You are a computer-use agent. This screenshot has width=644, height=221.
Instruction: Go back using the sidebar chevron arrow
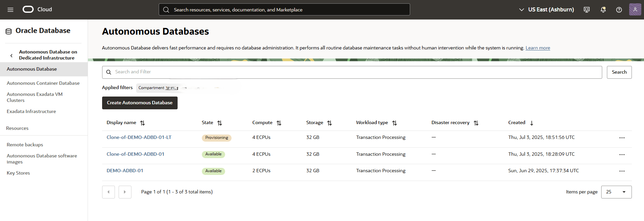click(11, 56)
